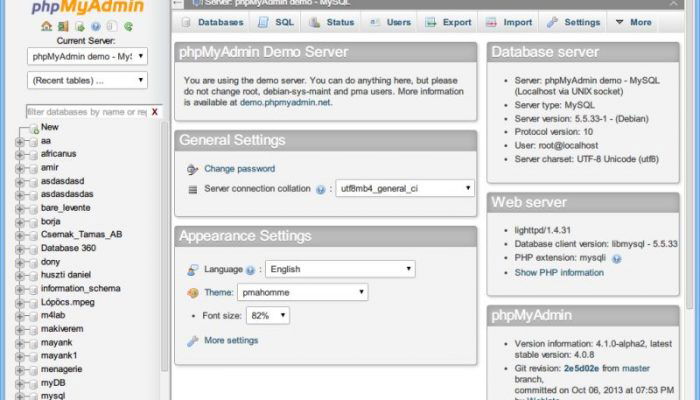Open phpMyAdmin documentation help icon in sidebar
This screenshot has height=400, width=700.
[96, 26]
